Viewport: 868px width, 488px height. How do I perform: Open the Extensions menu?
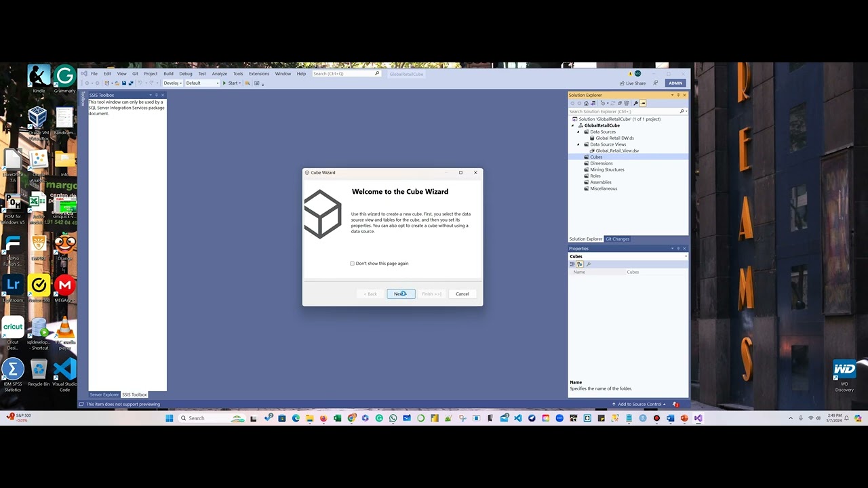[x=259, y=73]
